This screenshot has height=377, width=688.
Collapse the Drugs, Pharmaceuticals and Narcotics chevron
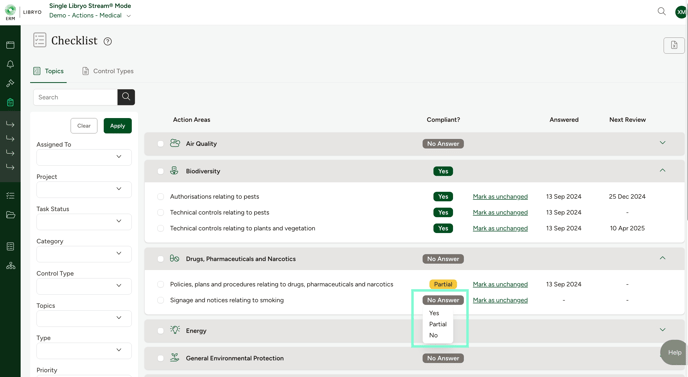(663, 258)
